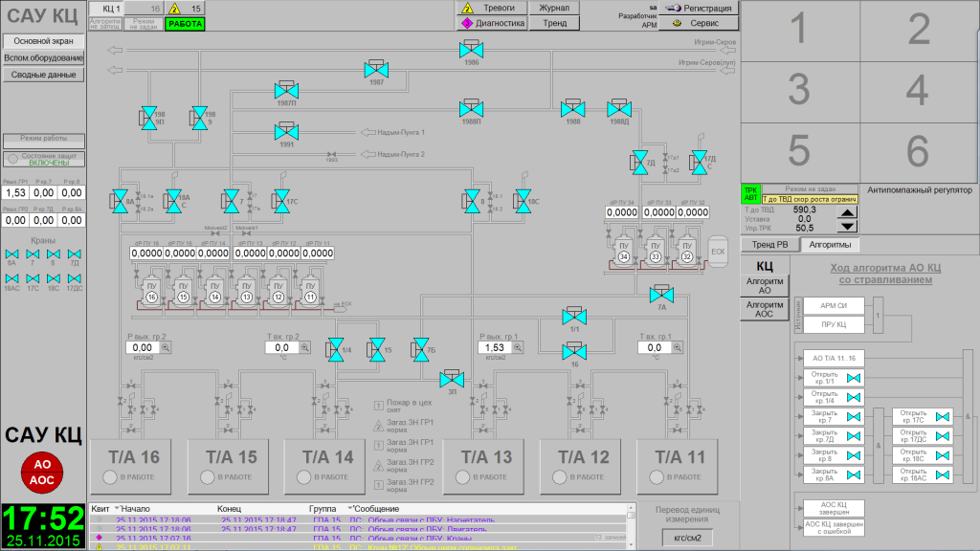
Task: Decrease ТРК setpoint with down arrow
Action: pyautogui.click(x=847, y=228)
